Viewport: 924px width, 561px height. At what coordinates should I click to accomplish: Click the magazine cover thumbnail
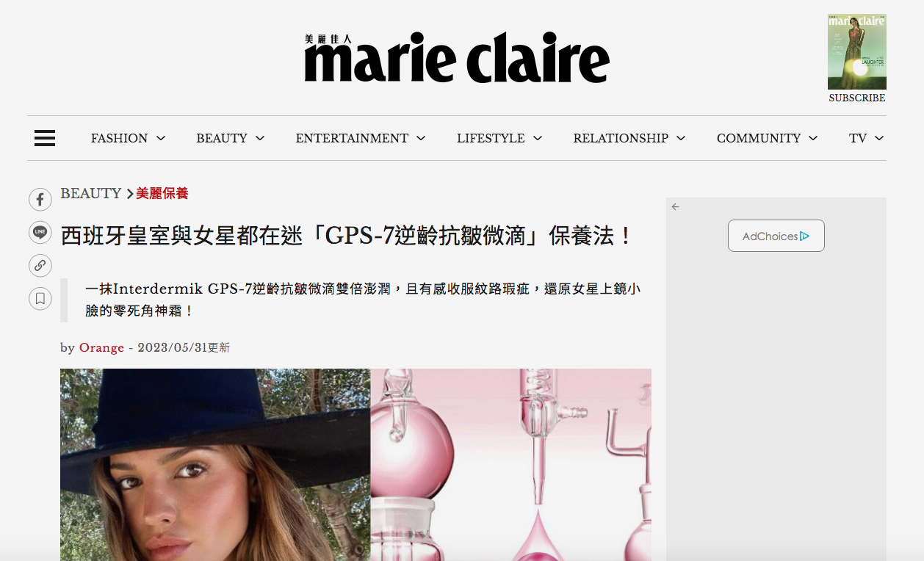click(x=857, y=51)
